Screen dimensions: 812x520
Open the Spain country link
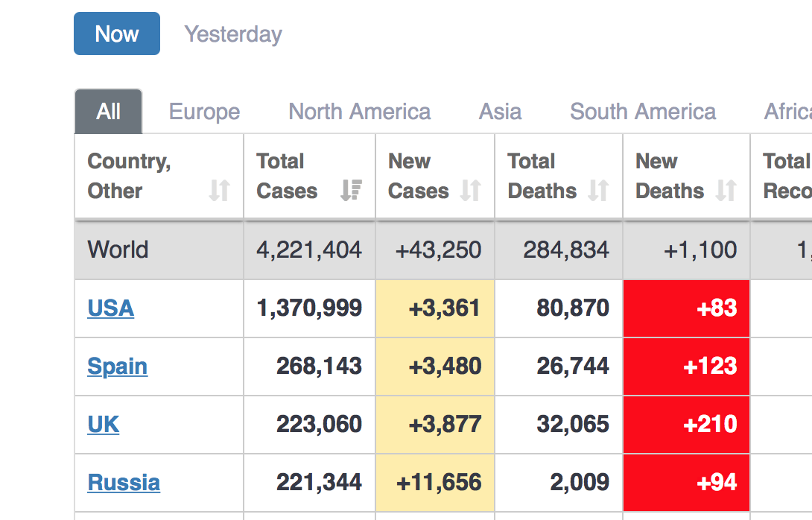tap(118, 366)
